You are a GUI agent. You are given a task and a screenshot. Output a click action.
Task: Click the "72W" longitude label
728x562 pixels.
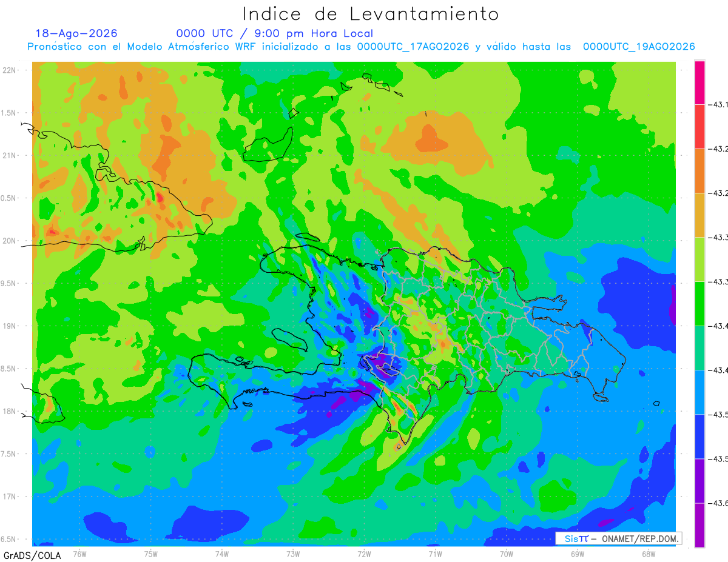364,554
